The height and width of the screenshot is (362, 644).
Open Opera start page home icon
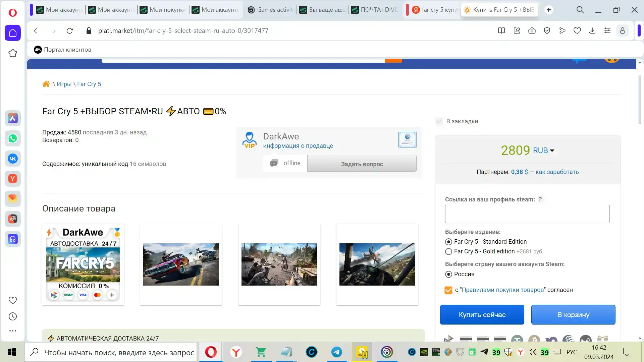[13, 33]
